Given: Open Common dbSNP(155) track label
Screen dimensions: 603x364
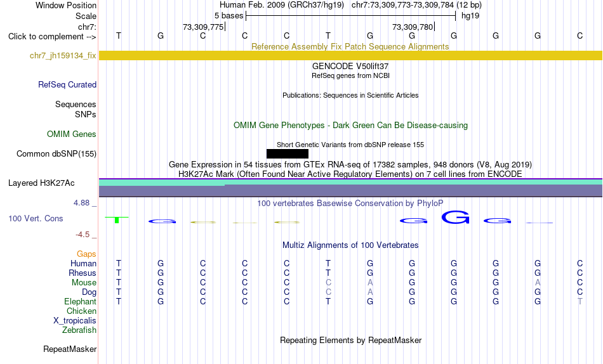Looking at the screenshot, I should [x=56, y=153].
